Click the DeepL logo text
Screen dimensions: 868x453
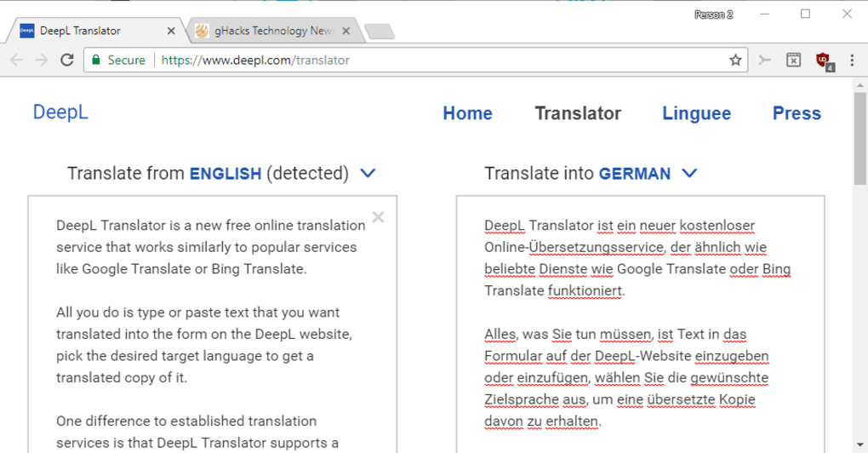[60, 112]
